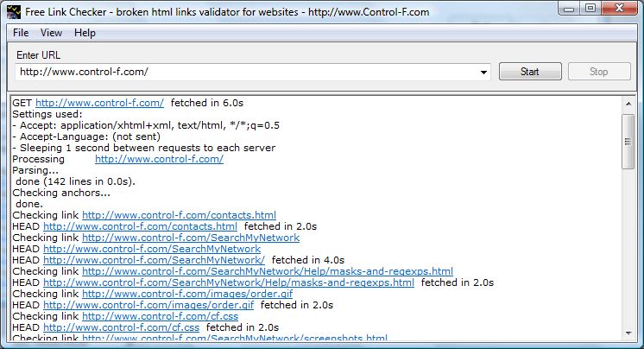Screen dimensions: 644x349
Task: Click the vertical scrollbar thumb
Action: pos(628,142)
